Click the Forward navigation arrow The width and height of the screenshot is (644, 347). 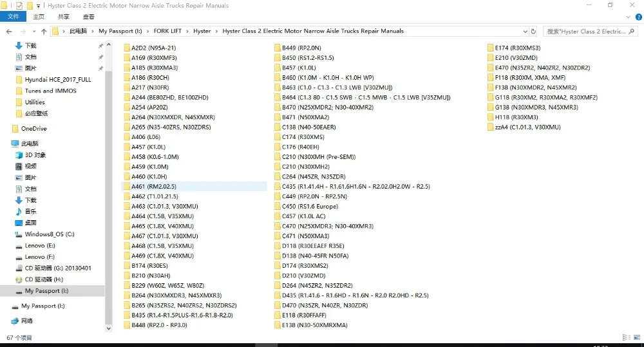(x=23, y=31)
